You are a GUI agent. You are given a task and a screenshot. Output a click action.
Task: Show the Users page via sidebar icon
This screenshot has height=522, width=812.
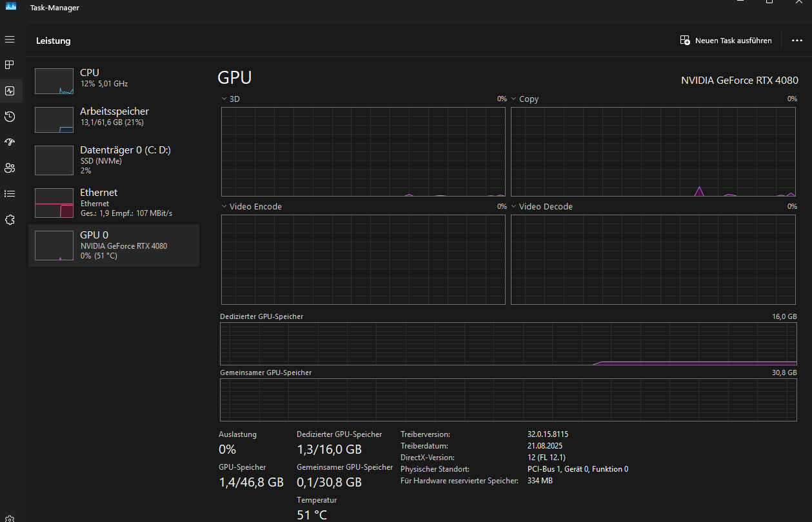[10, 168]
